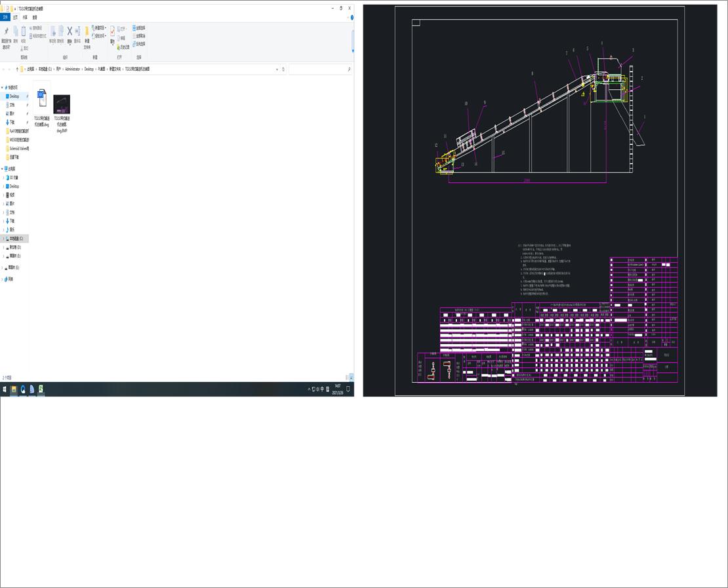The width and height of the screenshot is (728, 588).
Task: Switch to the View (查看) ribbon tab
Action: pos(35,17)
